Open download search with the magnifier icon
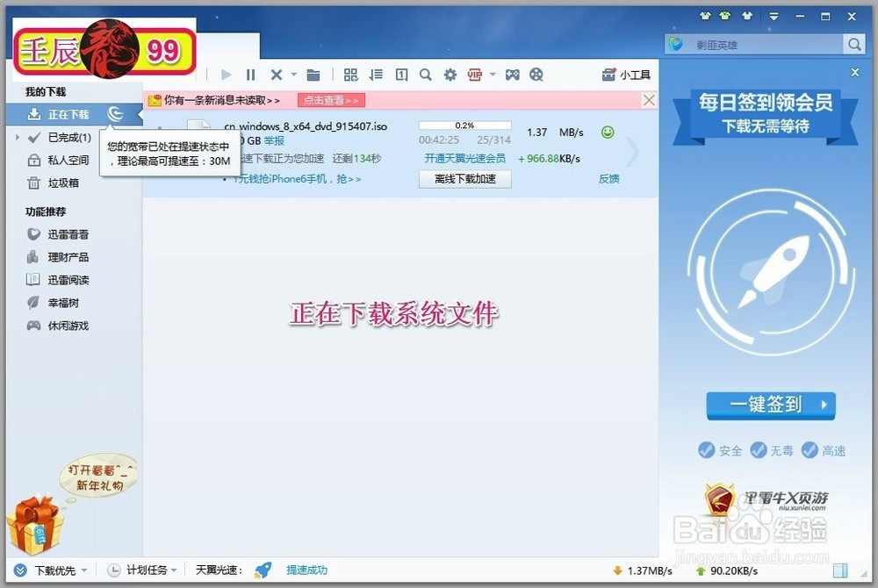The width and height of the screenshot is (878, 588). point(425,75)
